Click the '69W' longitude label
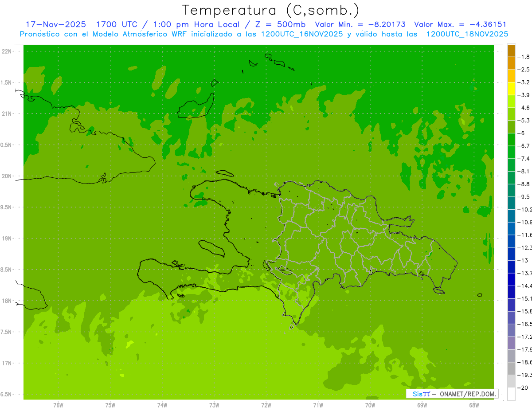The image size is (532, 411). (x=422, y=405)
